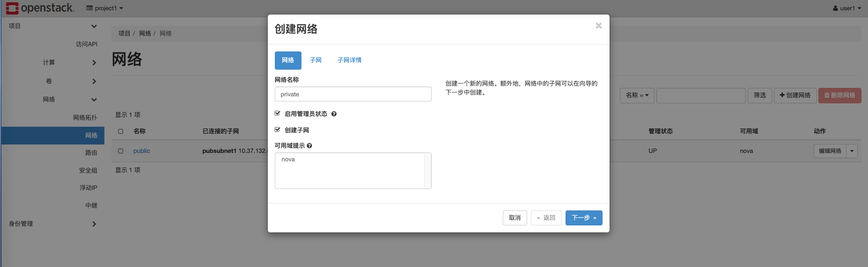
Task: Click the 管理状态 column header
Action: tap(660, 131)
